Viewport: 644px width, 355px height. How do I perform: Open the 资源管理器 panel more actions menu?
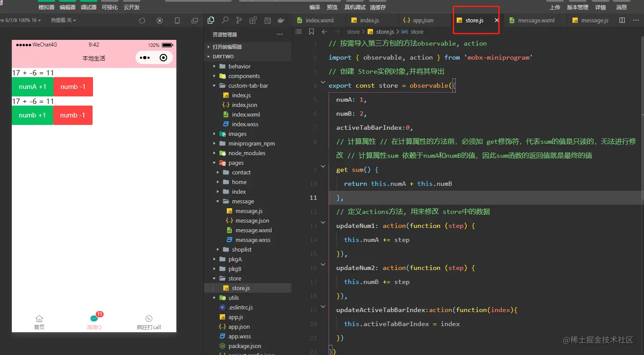(x=280, y=34)
